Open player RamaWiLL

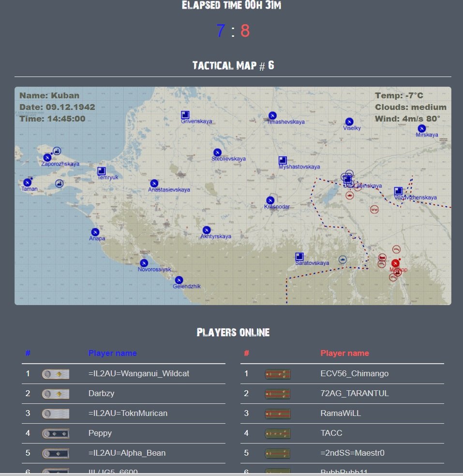341,413
